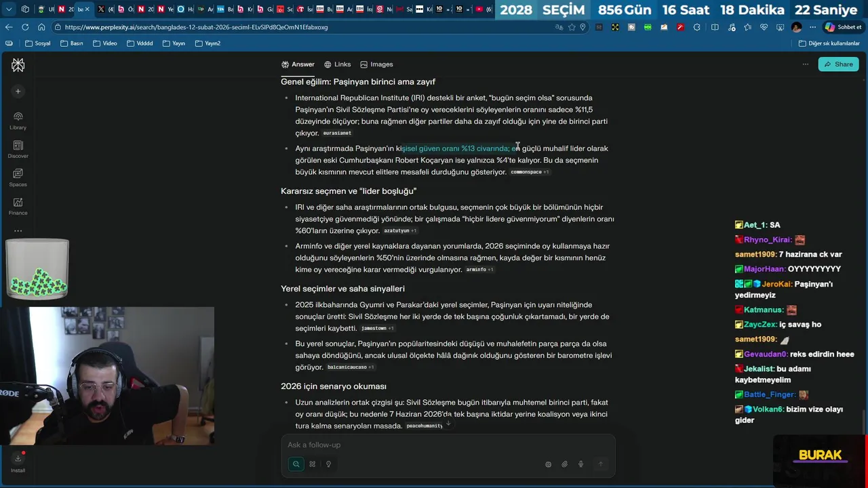Open Diğer sık kullanılanlar bookmarks folder
The height and width of the screenshot is (488, 868).
[829, 43]
